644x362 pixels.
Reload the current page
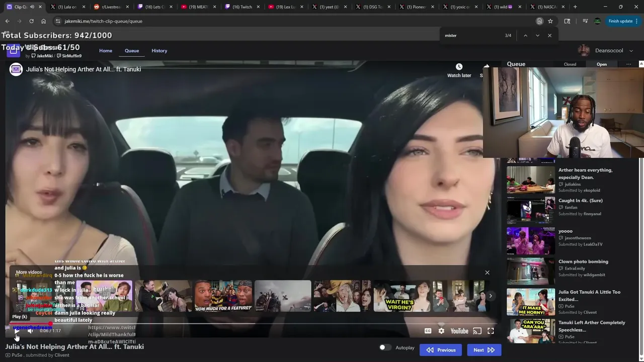pos(31,21)
